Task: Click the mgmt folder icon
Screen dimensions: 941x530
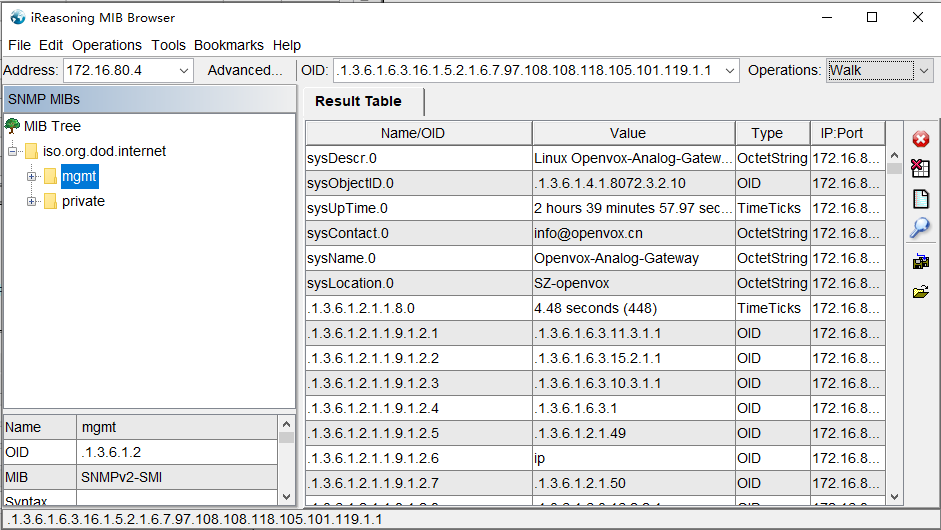Action: pyautogui.click(x=51, y=176)
